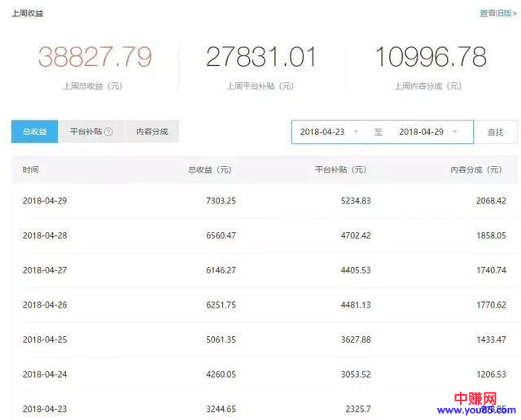The width and height of the screenshot is (521, 420).
Task: Switch to the 平台补贴 tab
Action: click(x=85, y=132)
